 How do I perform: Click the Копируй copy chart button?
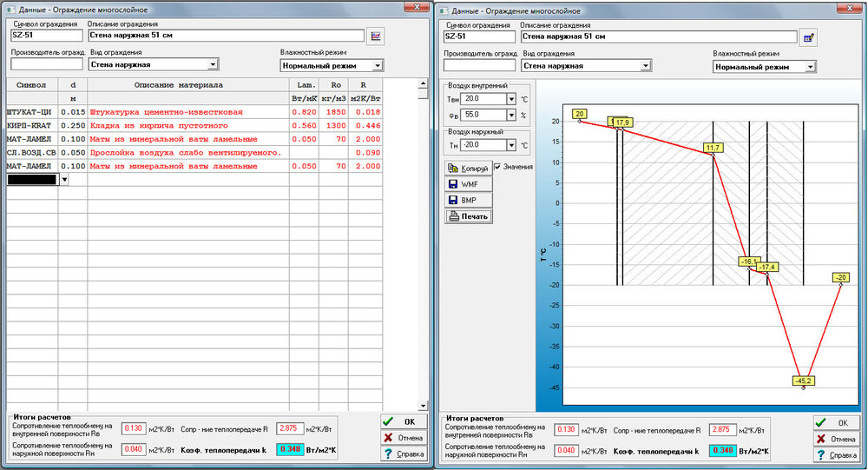point(468,168)
